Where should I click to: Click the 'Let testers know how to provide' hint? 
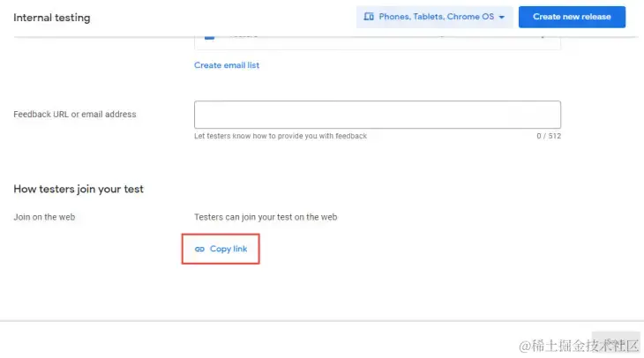[281, 136]
